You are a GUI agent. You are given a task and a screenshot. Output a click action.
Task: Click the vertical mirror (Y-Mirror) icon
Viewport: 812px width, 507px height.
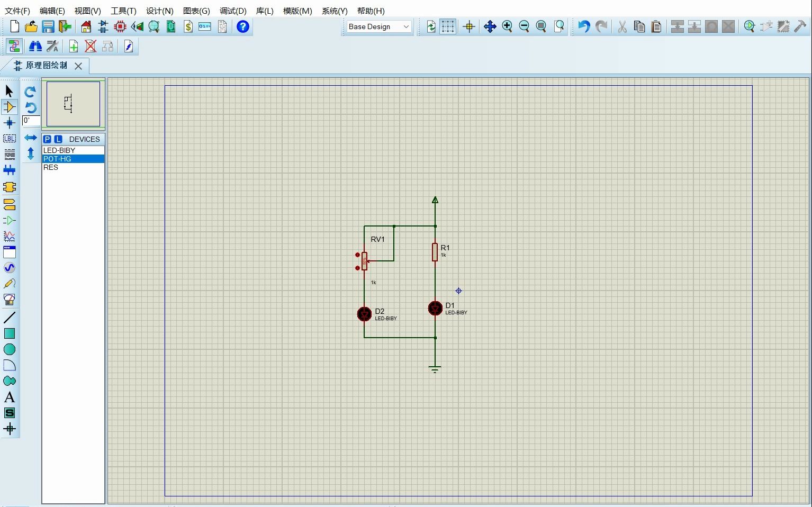click(x=31, y=153)
